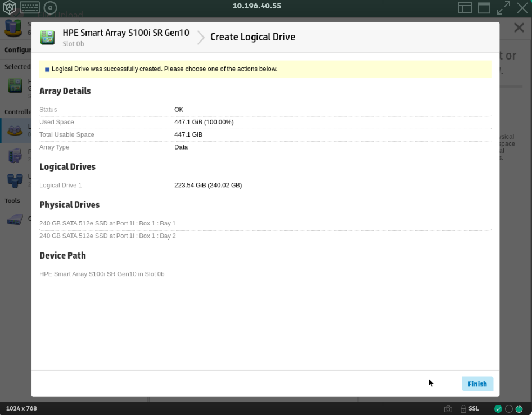The height and width of the screenshot is (415, 532).
Task: Click the Total Usable Space label
Action: pyautogui.click(x=67, y=135)
